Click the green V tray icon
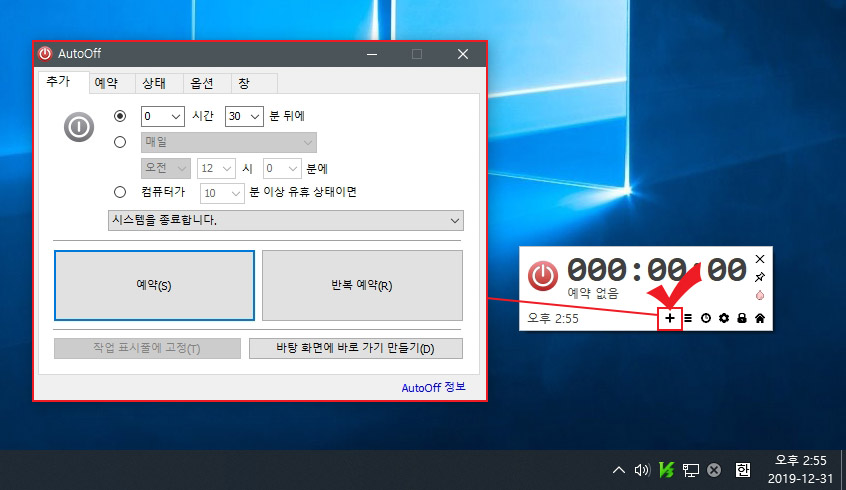Image resolution: width=846 pixels, height=490 pixels. click(x=666, y=470)
